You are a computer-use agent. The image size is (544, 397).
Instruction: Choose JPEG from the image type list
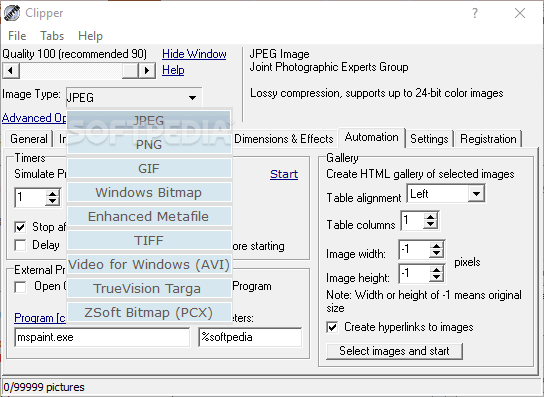pyautogui.click(x=149, y=120)
